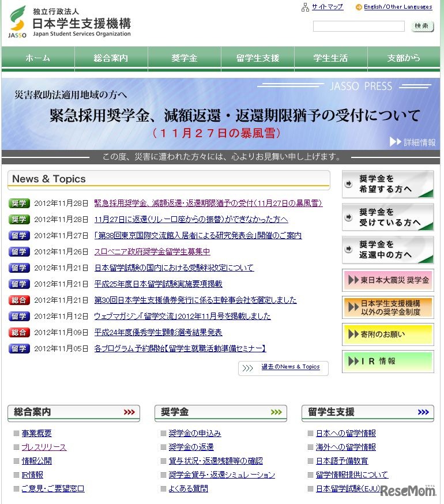The width and height of the screenshot is (444, 504).
Task: Click the 奨学金を希望する方へ button
Action: (387, 184)
